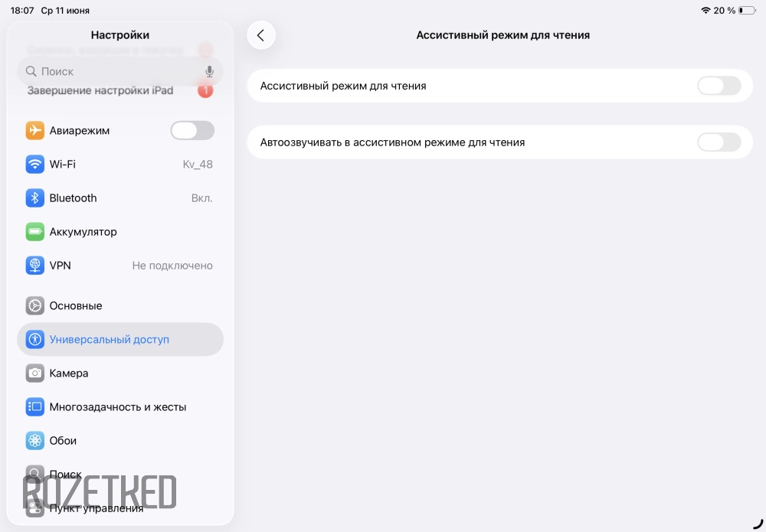The image size is (766, 532).
Task: Select the Камера icon
Action: point(34,373)
